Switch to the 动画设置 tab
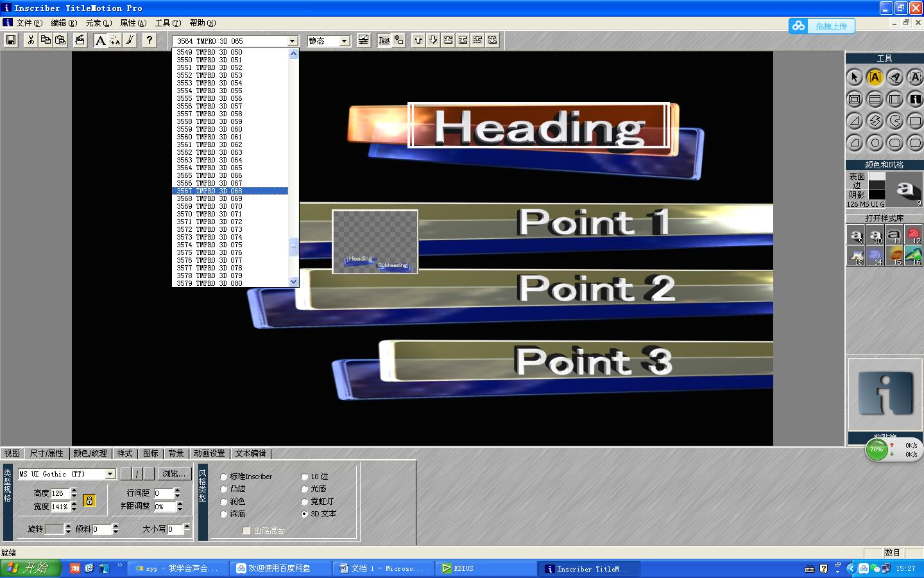This screenshot has width=924, height=578. tap(209, 453)
